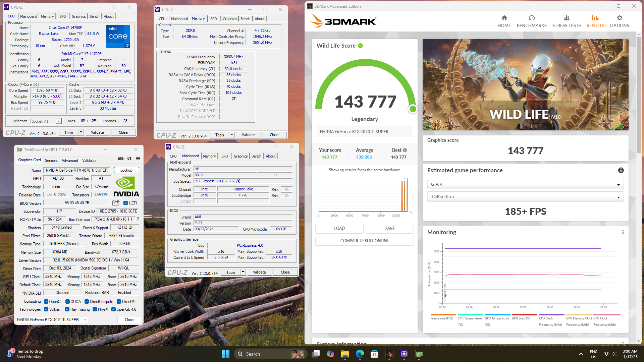Click COMPARE RESULT ONLINE button
This screenshot has width=644, height=362.
tap(365, 241)
